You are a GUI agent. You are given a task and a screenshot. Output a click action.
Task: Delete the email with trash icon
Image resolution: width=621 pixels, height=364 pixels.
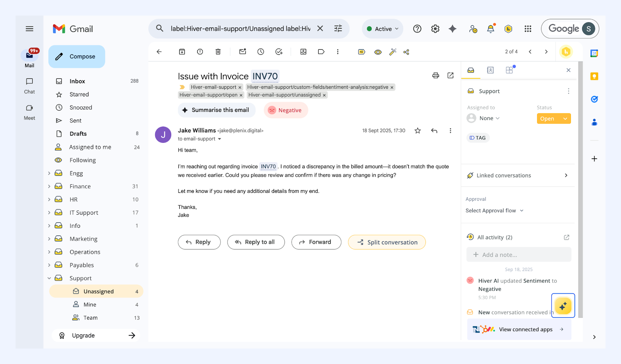tap(218, 52)
